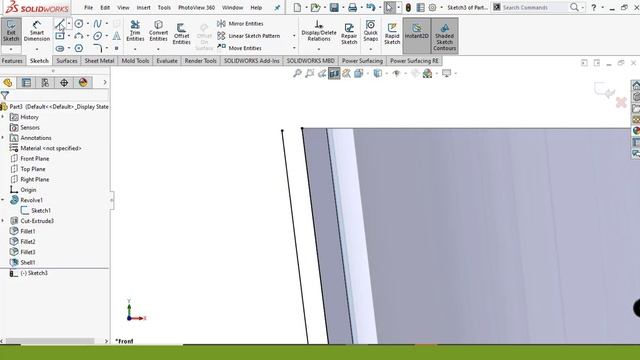Viewport: 640px width, 360px height.
Task: Select the Spline sketch tool
Action: [97, 24]
